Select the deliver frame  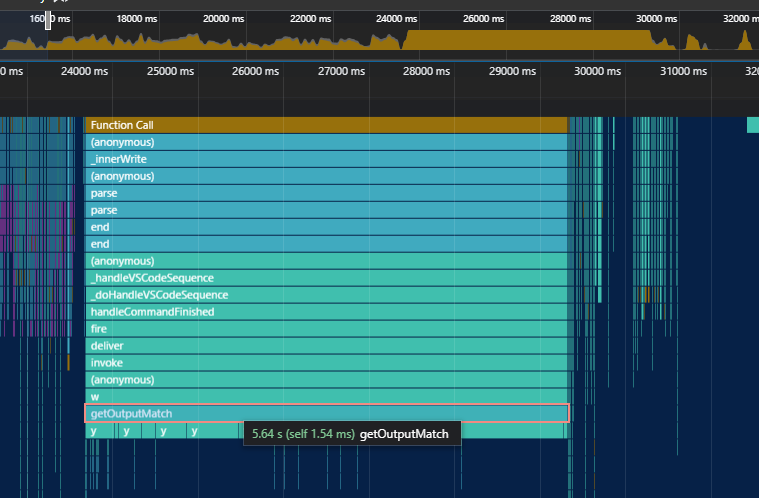[326, 346]
